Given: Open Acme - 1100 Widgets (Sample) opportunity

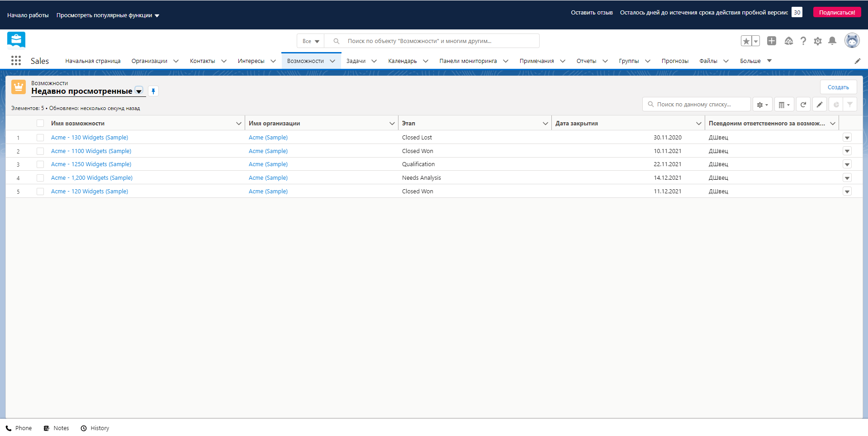Looking at the screenshot, I should pos(91,151).
